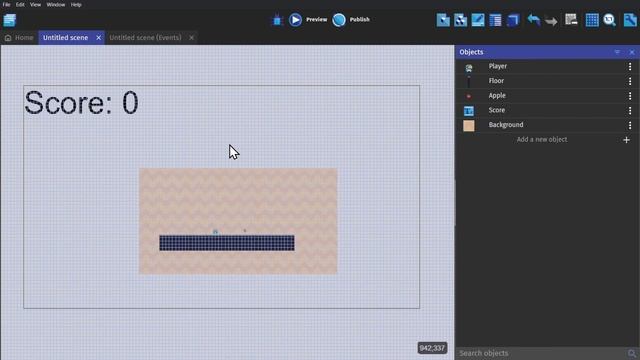This screenshot has height=360, width=640.
Task: Click the Publish globe icon
Action: pos(339,20)
